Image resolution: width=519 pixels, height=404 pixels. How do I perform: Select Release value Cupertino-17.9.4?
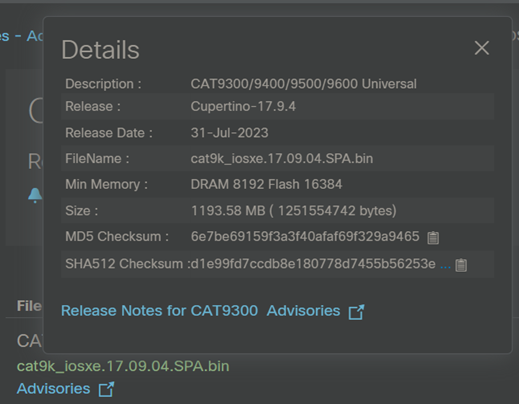243,106
